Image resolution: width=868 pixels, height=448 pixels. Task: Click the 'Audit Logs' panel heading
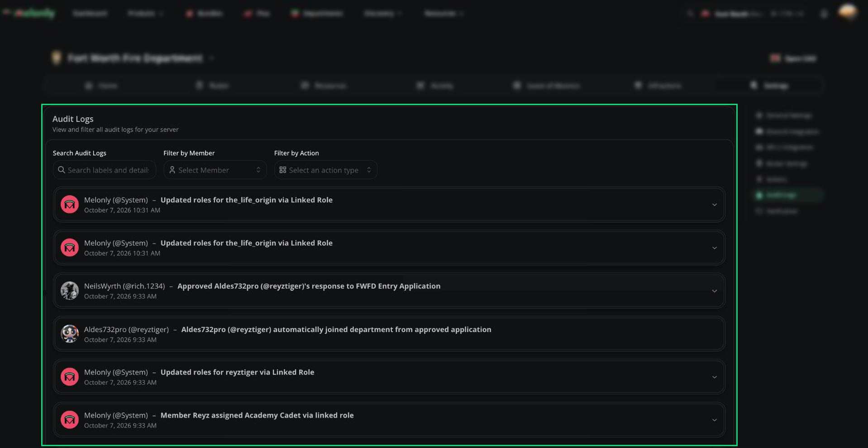[x=73, y=119]
